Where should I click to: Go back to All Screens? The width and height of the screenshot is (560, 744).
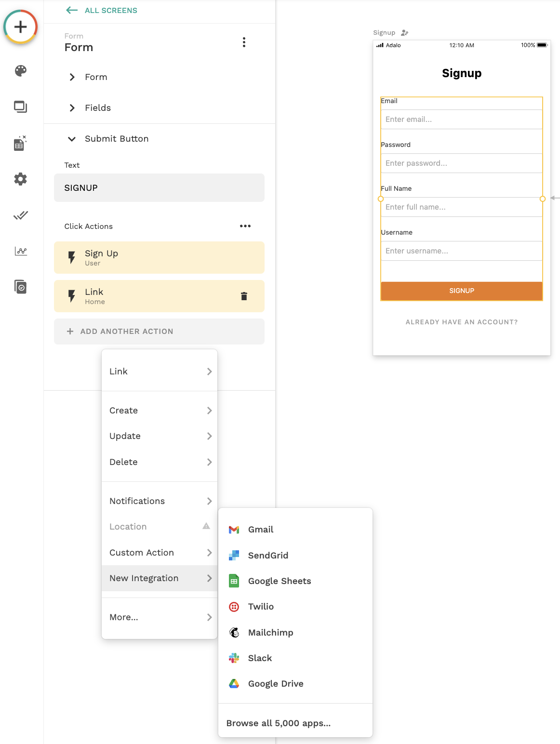click(x=102, y=10)
